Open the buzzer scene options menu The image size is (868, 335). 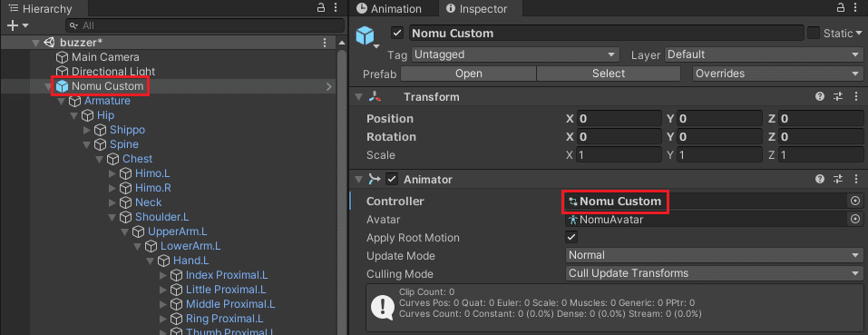[x=325, y=43]
